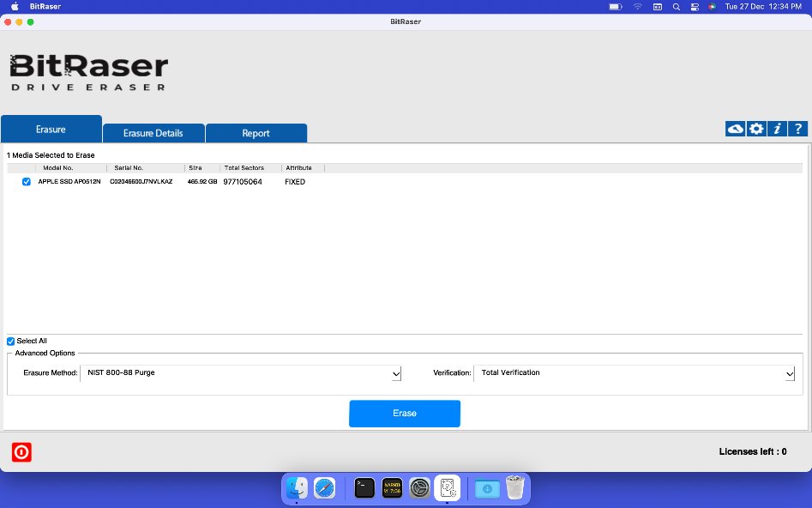The height and width of the screenshot is (508, 812).
Task: Click the blue Erase button
Action: coord(405,414)
